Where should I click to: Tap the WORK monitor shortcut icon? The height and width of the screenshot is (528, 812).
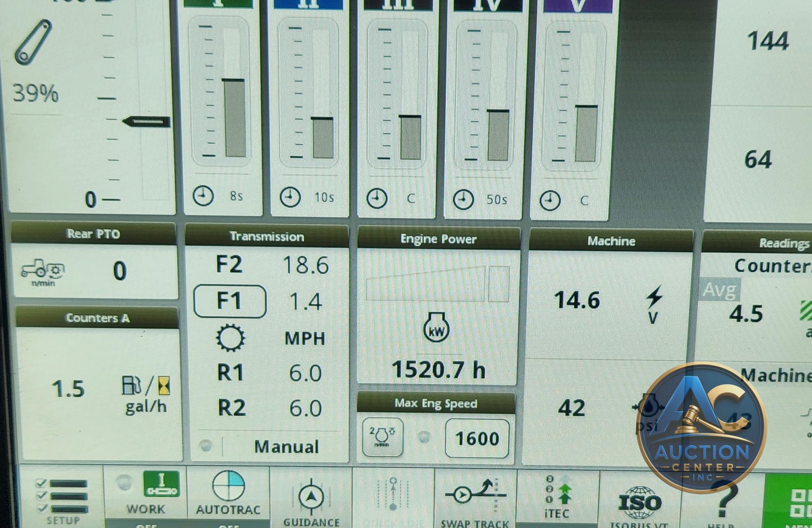pos(161,484)
